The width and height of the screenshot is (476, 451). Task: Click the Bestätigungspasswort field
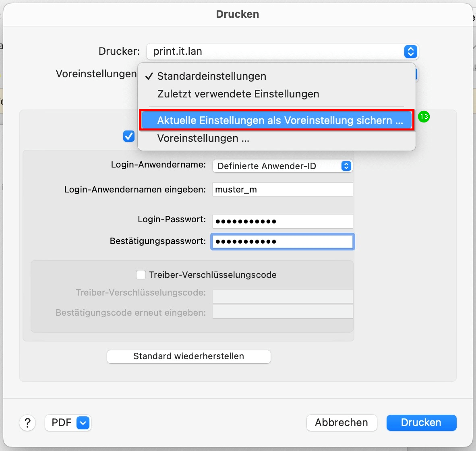(x=282, y=242)
